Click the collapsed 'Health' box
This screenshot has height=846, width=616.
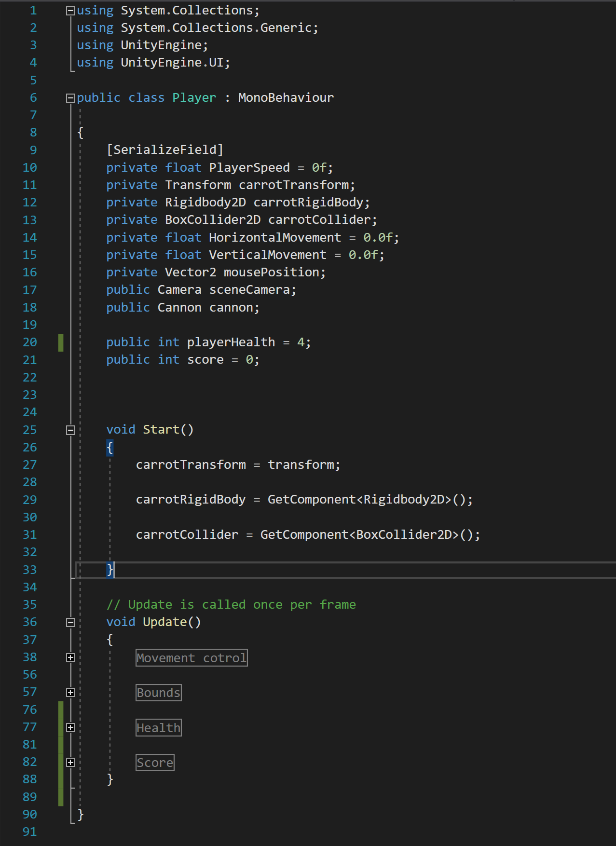[159, 728]
